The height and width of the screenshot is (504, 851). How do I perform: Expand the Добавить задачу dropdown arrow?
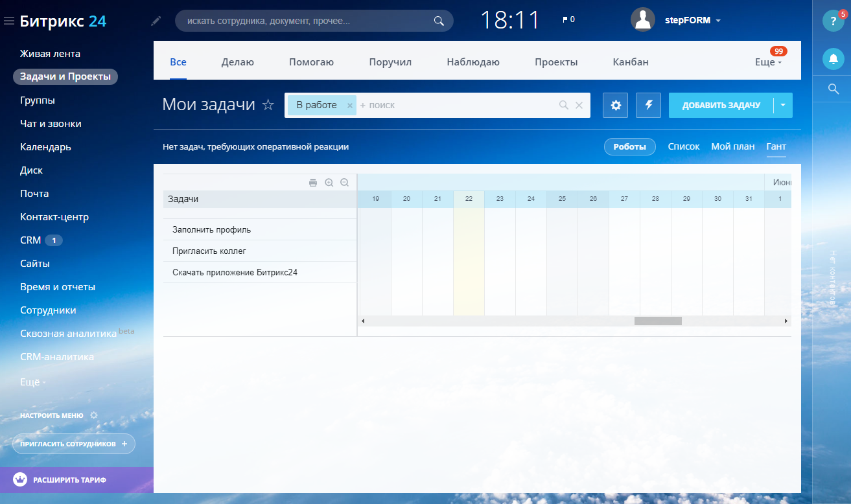click(783, 105)
